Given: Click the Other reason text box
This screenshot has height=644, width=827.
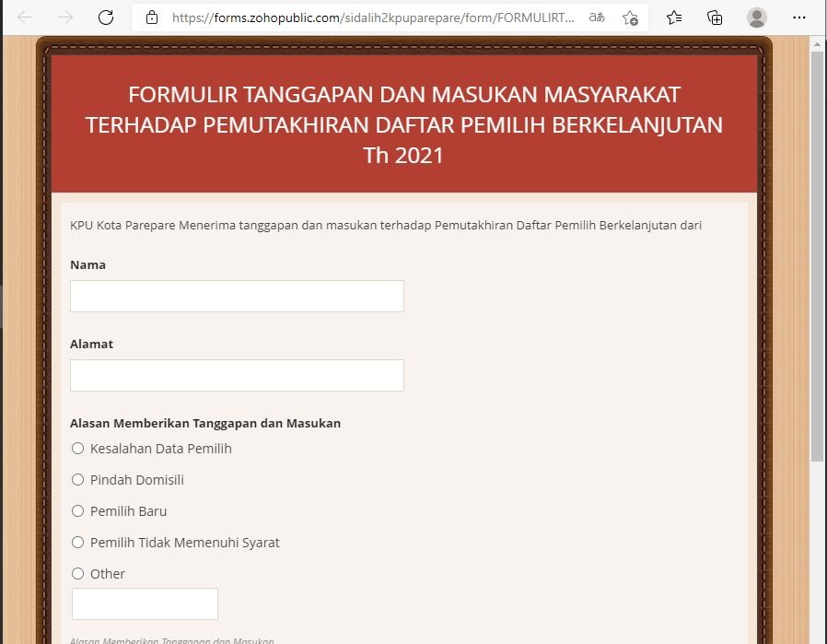Looking at the screenshot, I should coord(145,604).
